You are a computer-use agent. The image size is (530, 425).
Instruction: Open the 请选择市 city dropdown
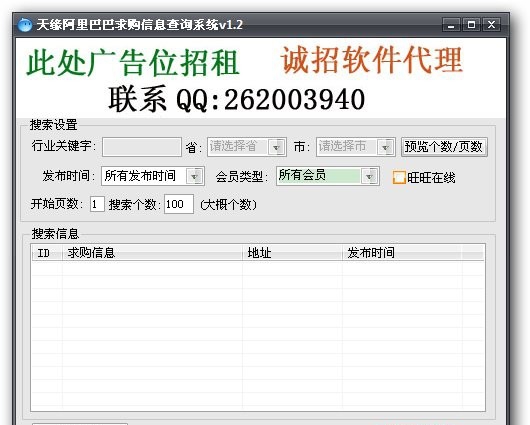point(356,147)
